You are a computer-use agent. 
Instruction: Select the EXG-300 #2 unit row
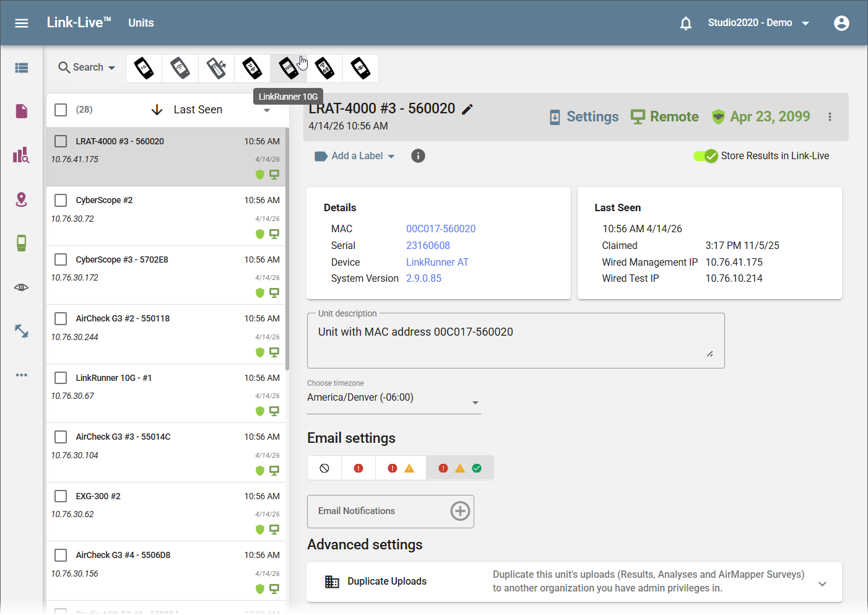[x=166, y=512]
